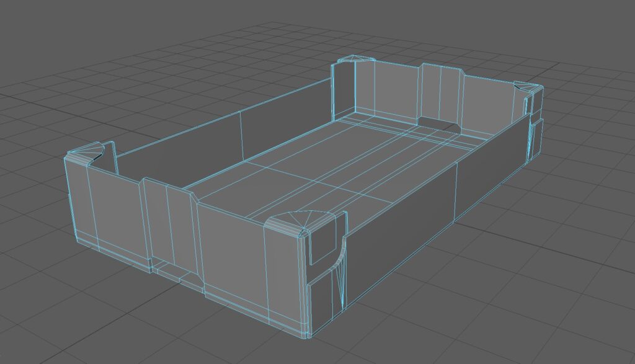Click the top cap of the rightmost corner

click(526, 87)
